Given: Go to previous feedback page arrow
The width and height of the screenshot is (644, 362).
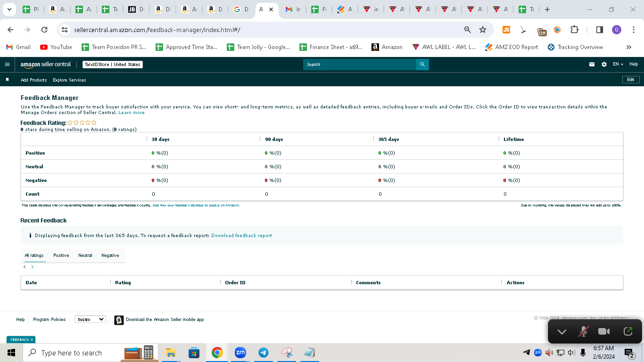Looking at the screenshot, I should pos(25,267).
